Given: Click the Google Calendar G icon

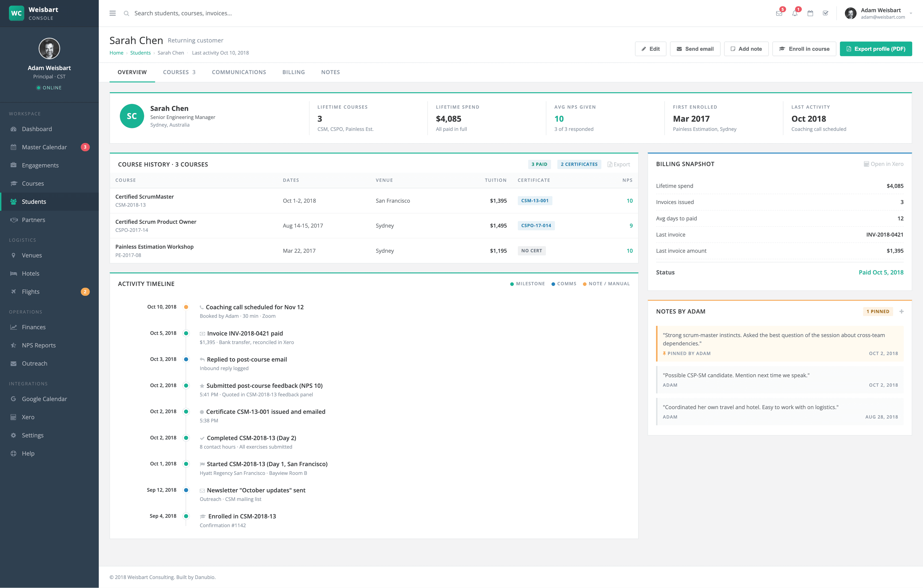Looking at the screenshot, I should [13, 399].
